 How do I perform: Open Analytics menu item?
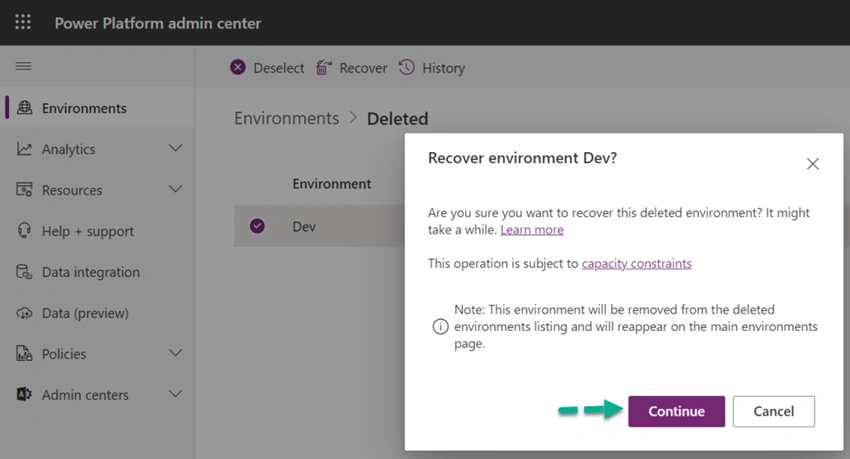pos(98,148)
